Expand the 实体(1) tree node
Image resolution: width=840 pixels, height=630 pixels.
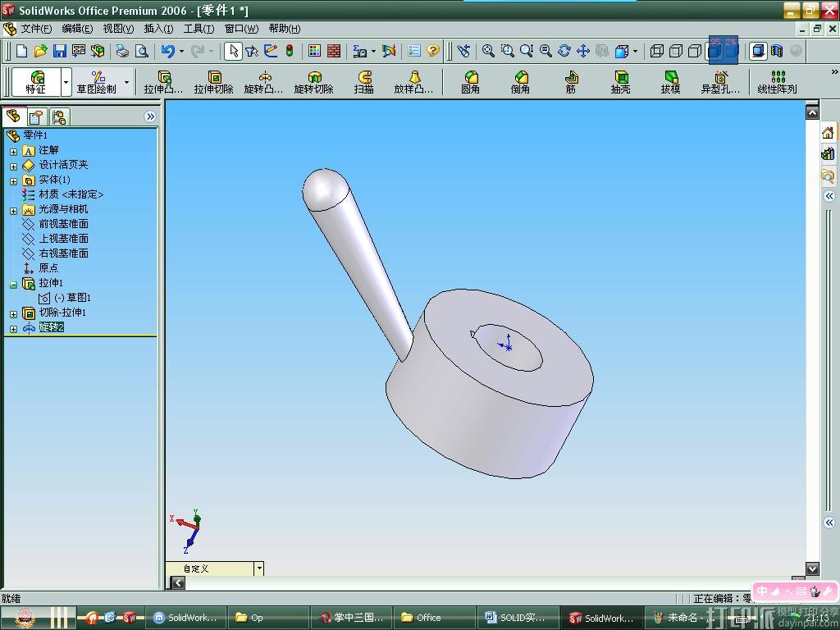coord(13,180)
